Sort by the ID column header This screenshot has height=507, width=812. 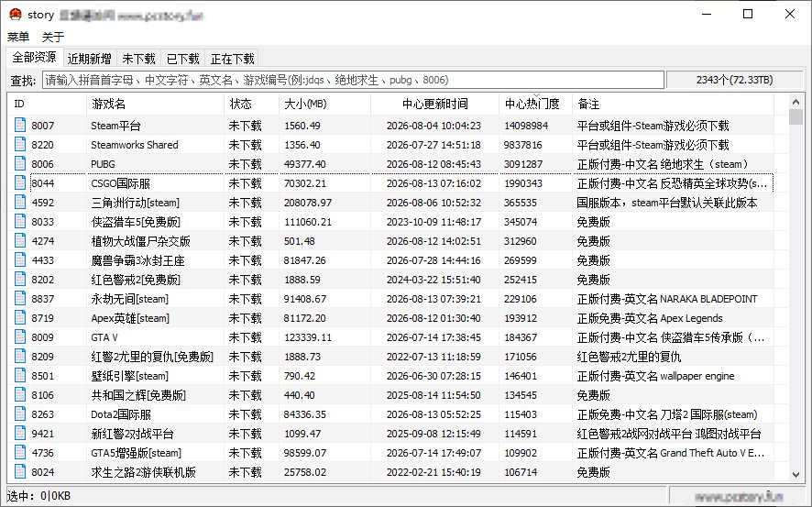coord(47,105)
